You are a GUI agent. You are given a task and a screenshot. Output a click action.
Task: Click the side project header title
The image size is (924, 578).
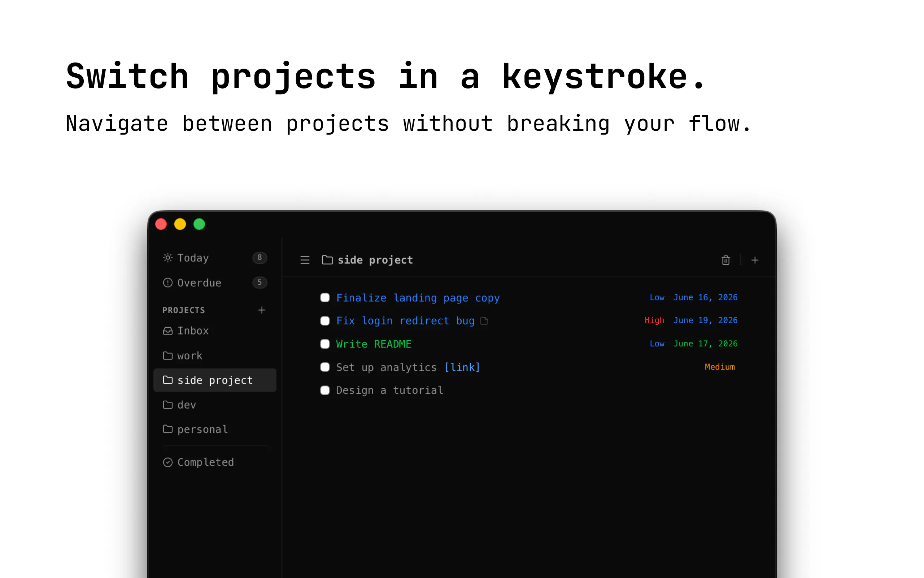point(375,260)
